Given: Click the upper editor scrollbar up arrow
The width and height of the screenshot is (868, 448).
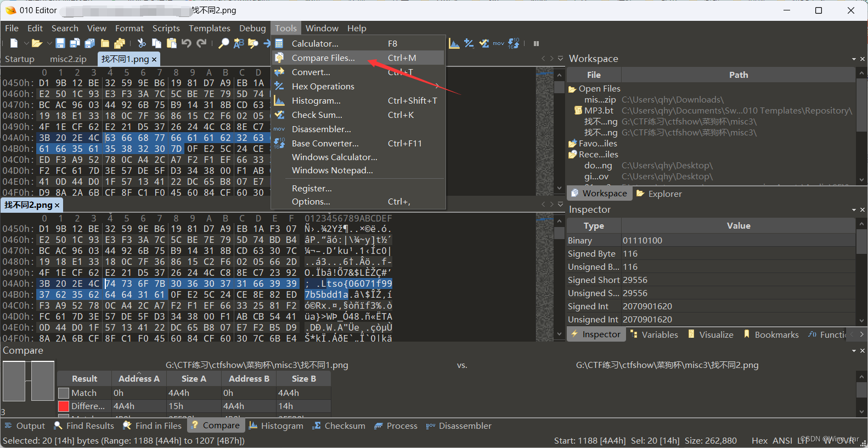Looking at the screenshot, I should (x=559, y=75).
